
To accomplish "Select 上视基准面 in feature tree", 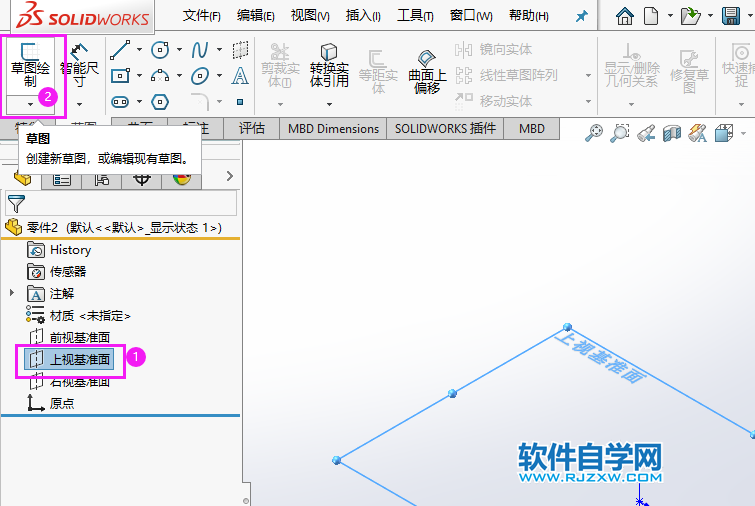I will [69, 359].
